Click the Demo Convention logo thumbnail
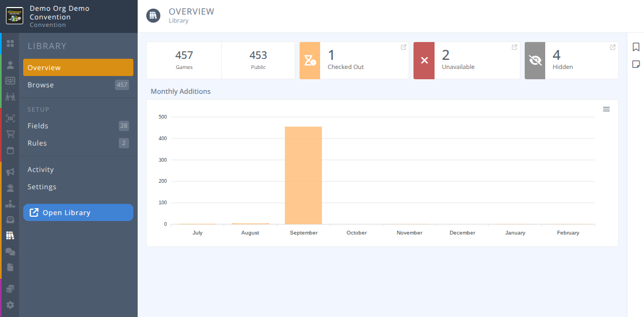Viewport: 644px width, 317px height. point(14,15)
